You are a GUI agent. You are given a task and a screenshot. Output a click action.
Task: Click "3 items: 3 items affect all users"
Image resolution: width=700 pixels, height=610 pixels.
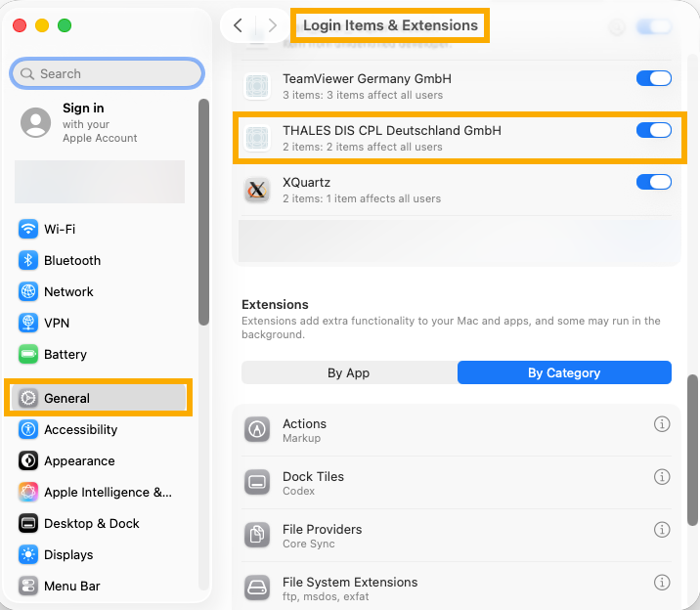click(x=363, y=95)
